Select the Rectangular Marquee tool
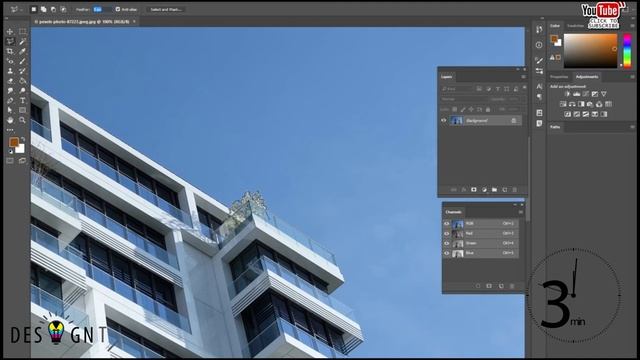640x360 pixels. (x=22, y=31)
